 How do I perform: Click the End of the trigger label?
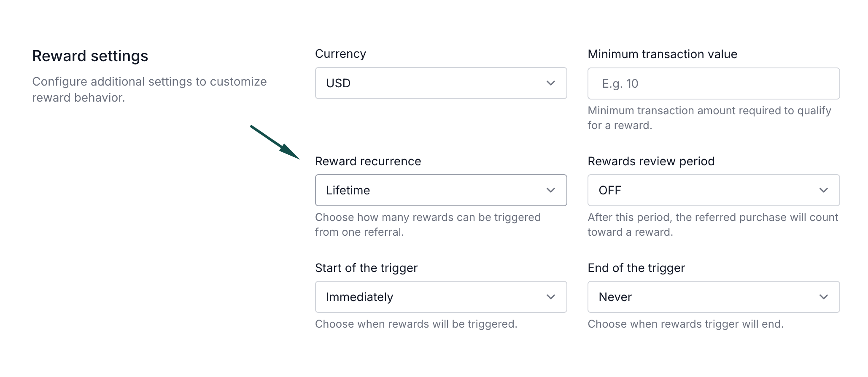tap(636, 268)
